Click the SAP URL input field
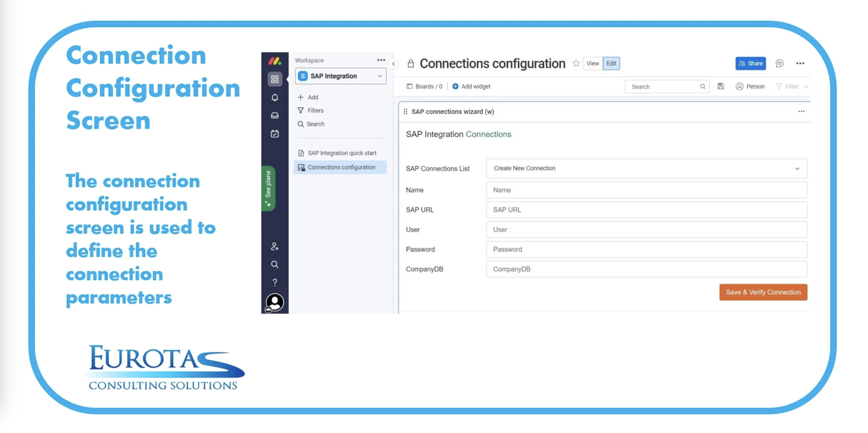Screen dimensions: 868x433 point(646,210)
